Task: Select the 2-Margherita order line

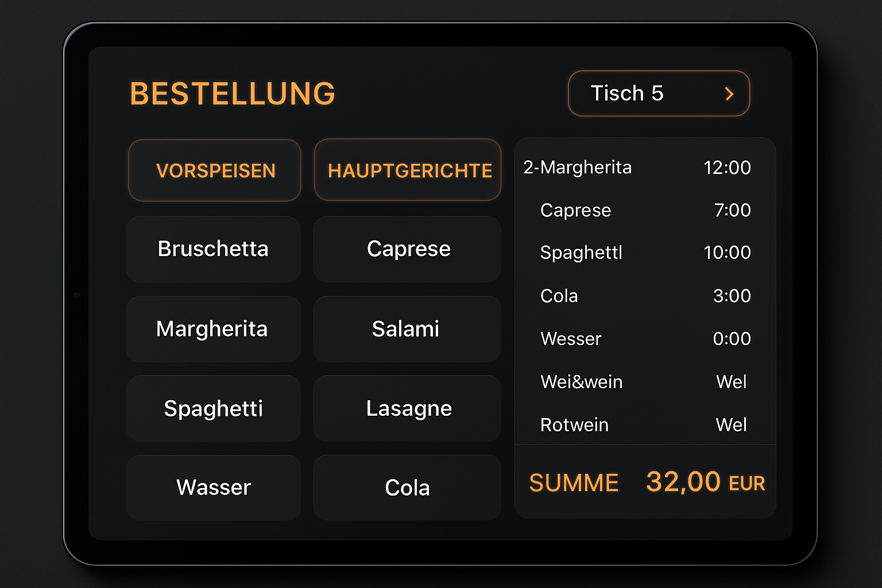Action: coord(637,168)
